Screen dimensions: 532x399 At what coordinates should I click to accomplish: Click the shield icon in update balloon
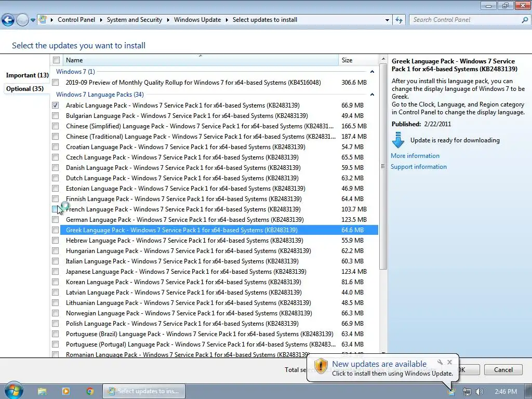[x=320, y=366]
